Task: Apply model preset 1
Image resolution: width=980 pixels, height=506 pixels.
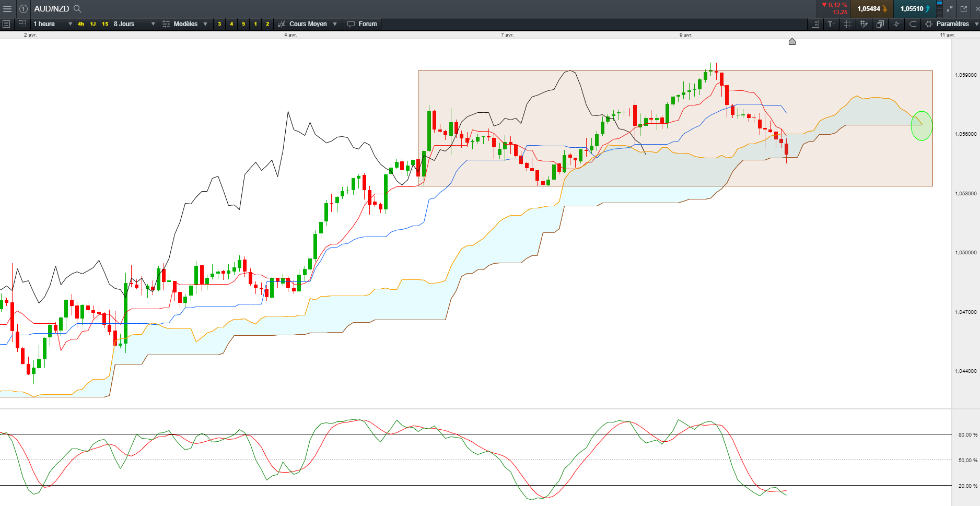Action: [255, 24]
